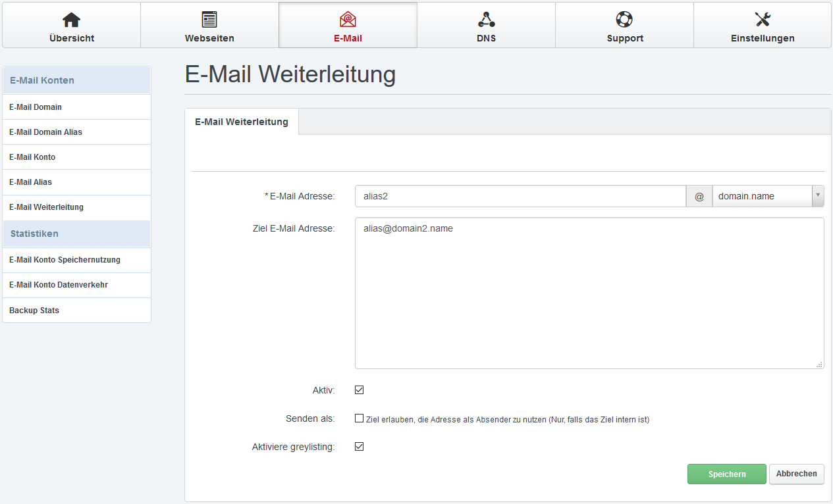Click the Übersicht home icon
Image resolution: width=833 pixels, height=504 pixels.
tap(71, 20)
